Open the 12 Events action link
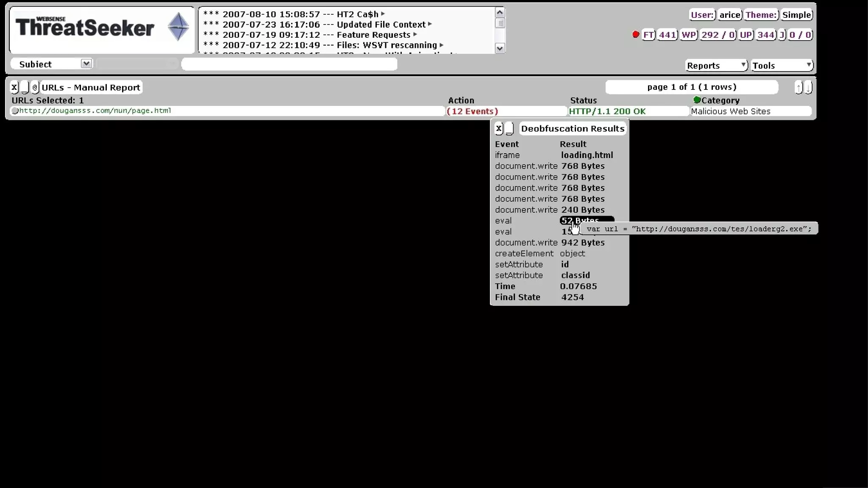 [472, 111]
